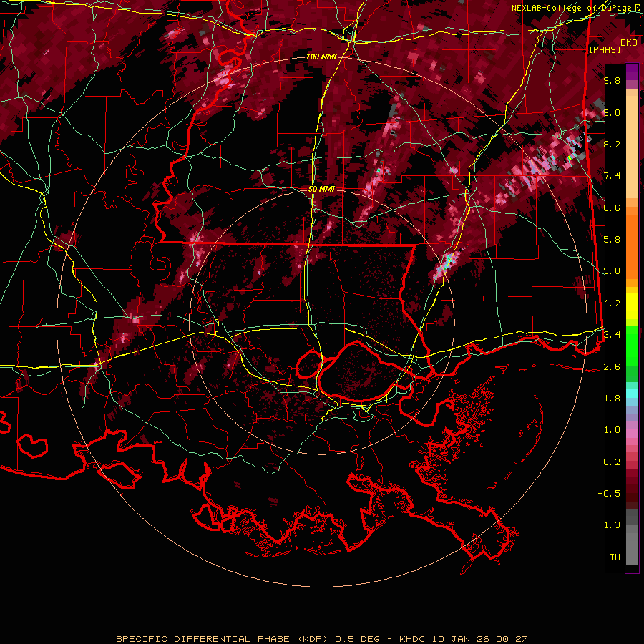This screenshot has width=644, height=644.
Task: Click the 50 NMI range ring label
Action: click(x=321, y=189)
